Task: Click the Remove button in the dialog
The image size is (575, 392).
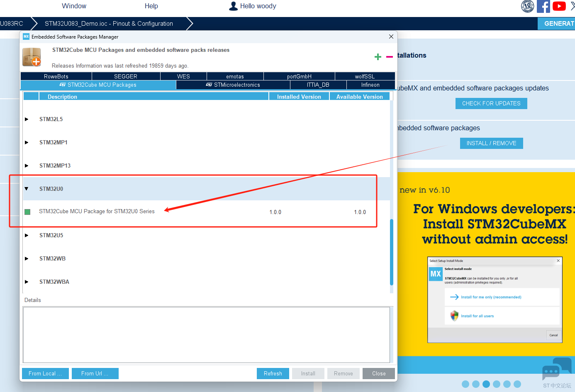Action: 344,373
